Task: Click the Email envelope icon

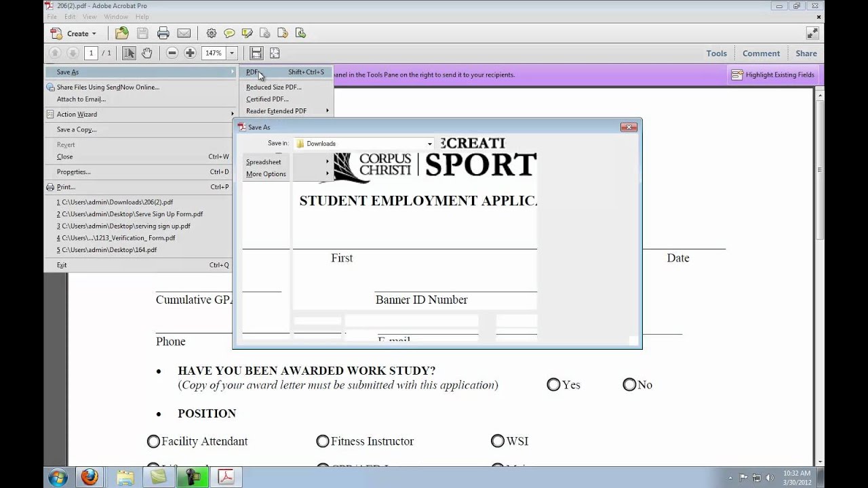Action: tap(184, 33)
